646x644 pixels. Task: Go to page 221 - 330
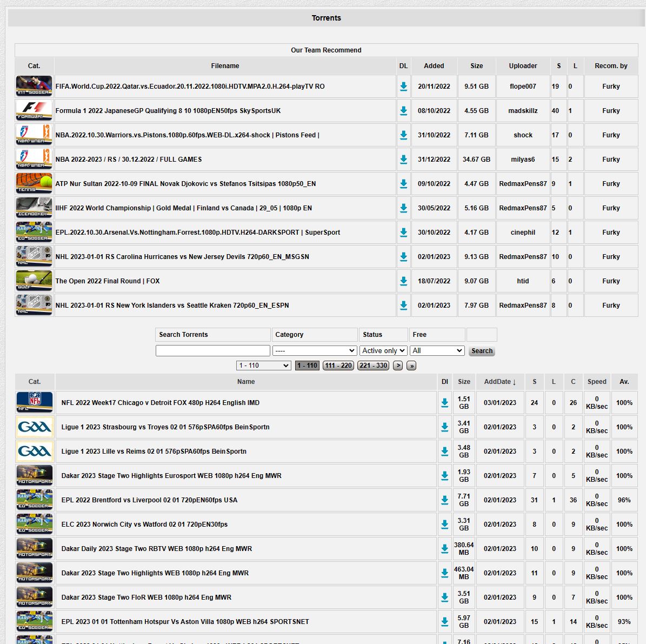(373, 366)
